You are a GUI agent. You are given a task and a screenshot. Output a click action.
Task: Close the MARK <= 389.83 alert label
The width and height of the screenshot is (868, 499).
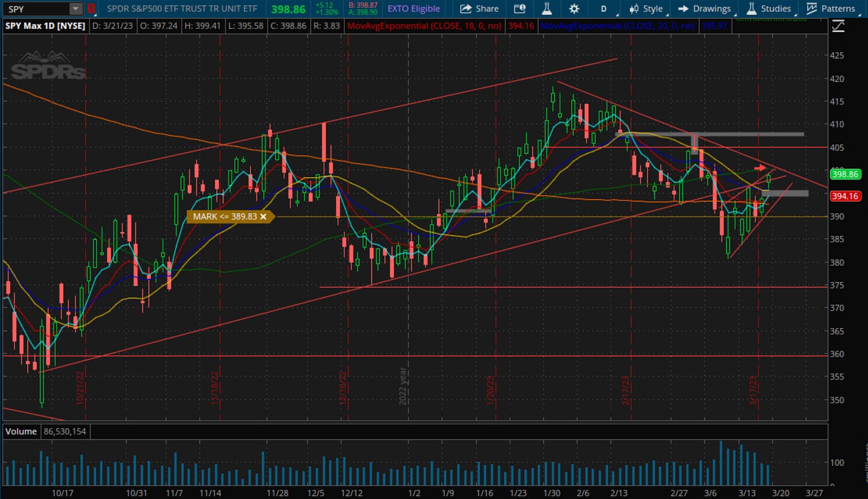point(263,216)
